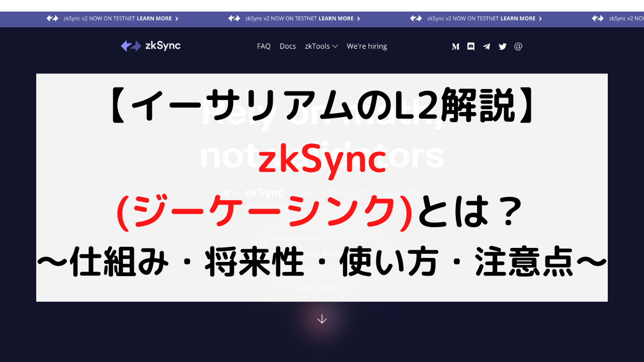This screenshot has height=362, width=644.
Task: Select Docs in the navigation bar
Action: pyautogui.click(x=288, y=46)
